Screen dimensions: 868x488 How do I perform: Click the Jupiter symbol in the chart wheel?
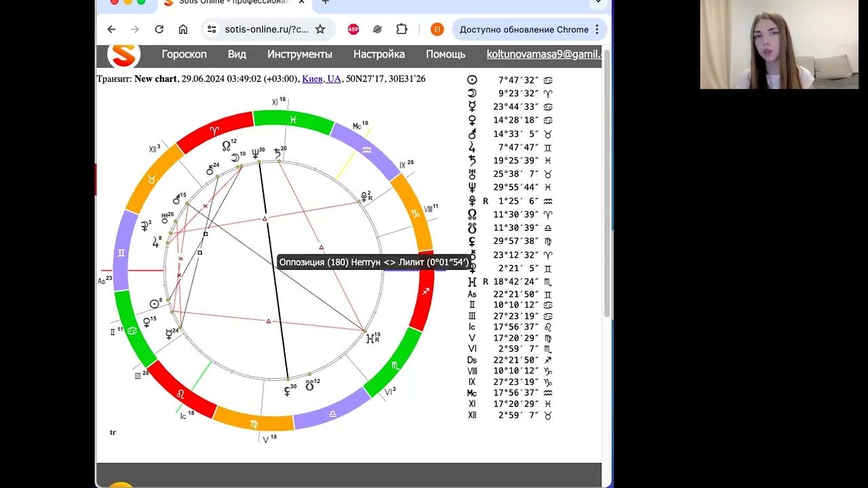[156, 243]
